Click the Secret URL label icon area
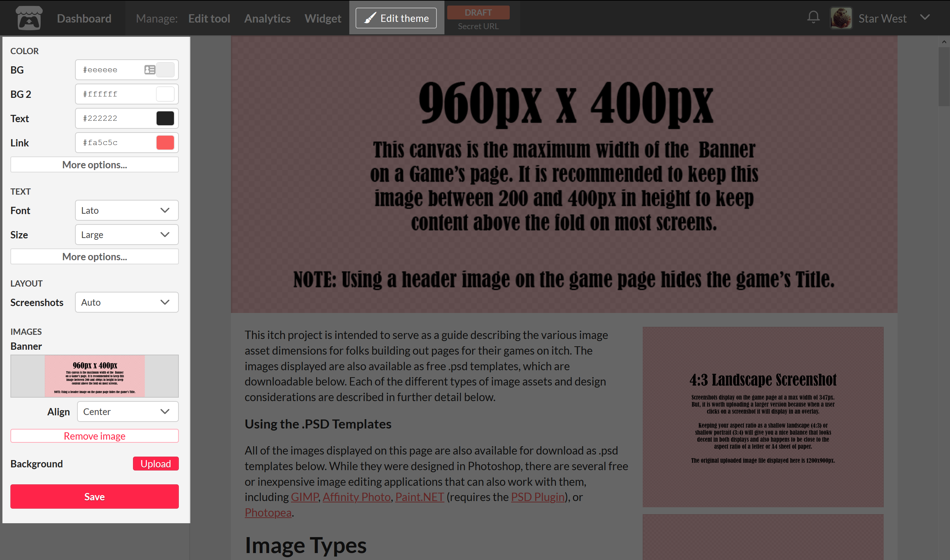The image size is (950, 560). (x=478, y=25)
